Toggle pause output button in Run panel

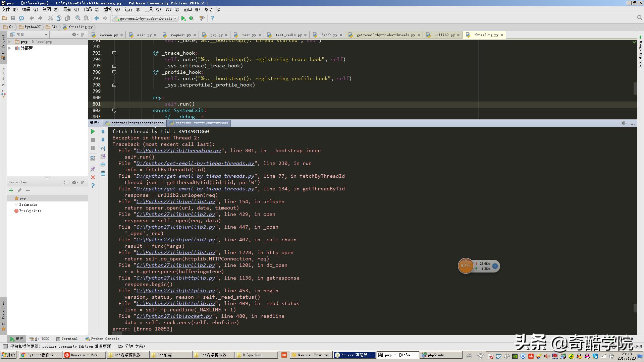[93, 148]
